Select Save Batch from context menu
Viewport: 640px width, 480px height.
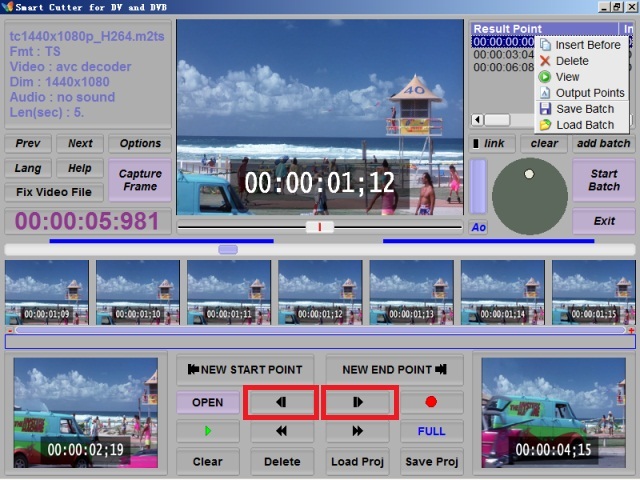click(x=582, y=109)
